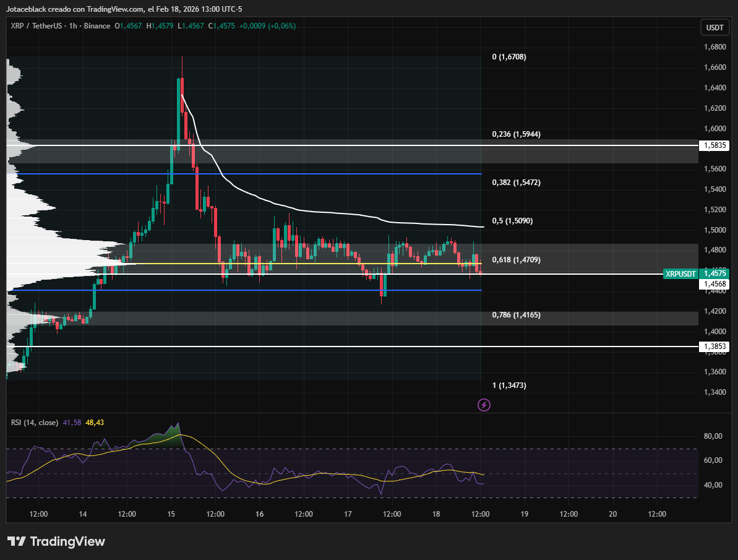Click the date 15 on time axis
Image resolution: width=738 pixels, height=560 pixels.
(x=171, y=514)
